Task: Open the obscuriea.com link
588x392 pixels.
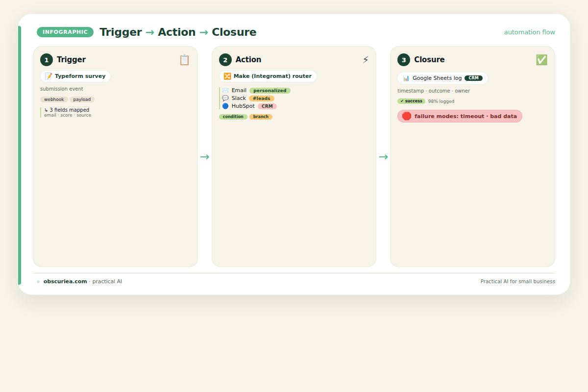Action: pos(65,281)
